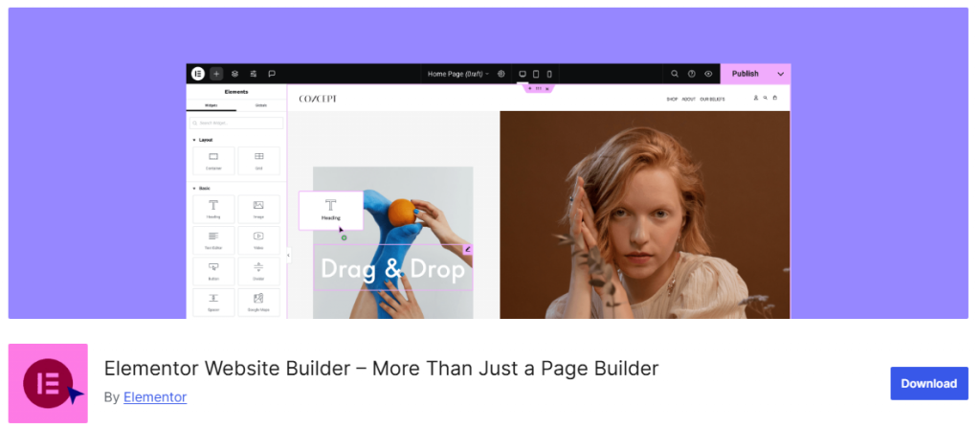This screenshot has height=429, width=980.
Task: Click the Search Widget input field
Action: pos(236,124)
